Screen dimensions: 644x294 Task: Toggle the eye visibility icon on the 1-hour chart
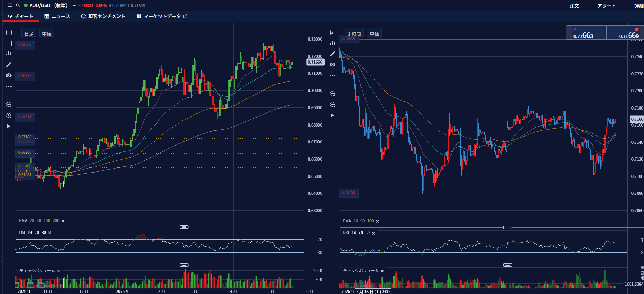coord(332,65)
